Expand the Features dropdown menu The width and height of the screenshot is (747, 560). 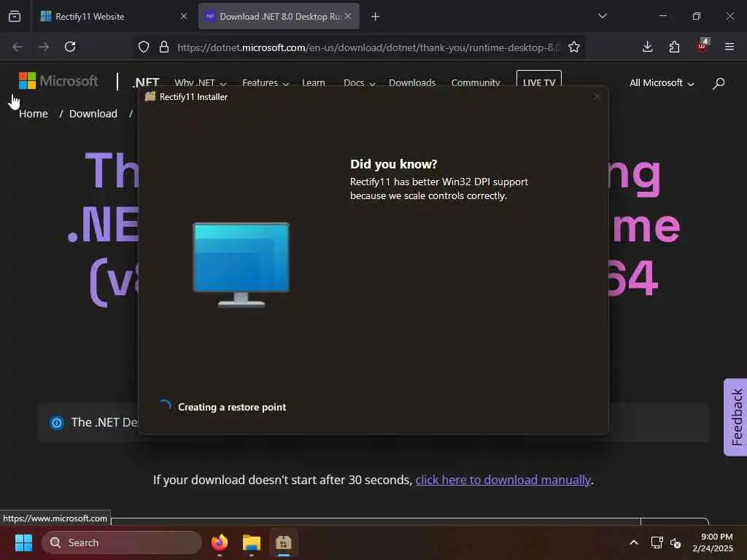point(266,83)
